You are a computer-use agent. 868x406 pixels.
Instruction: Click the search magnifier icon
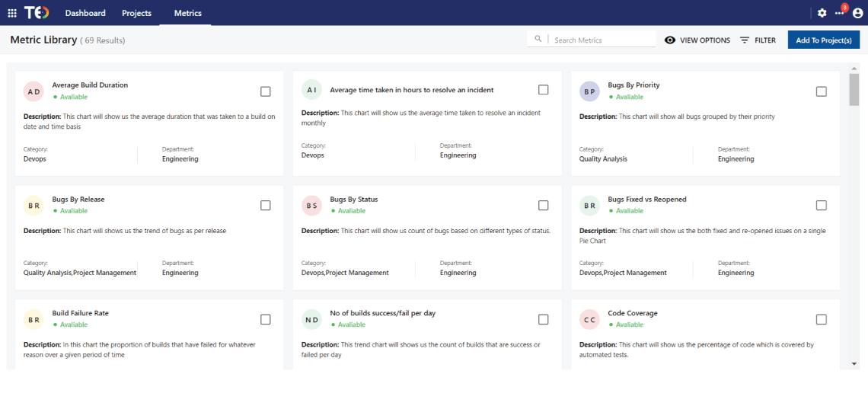coord(538,40)
